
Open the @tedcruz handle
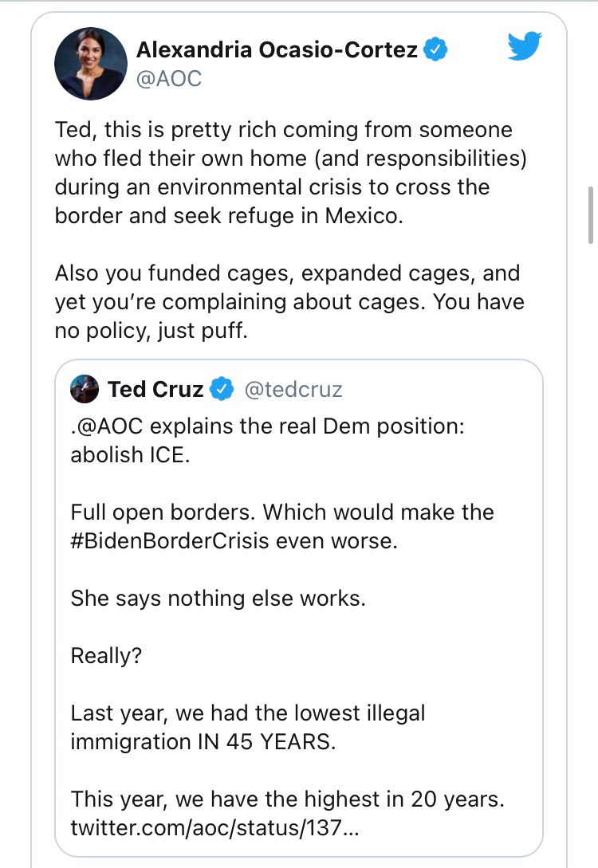[293, 390]
